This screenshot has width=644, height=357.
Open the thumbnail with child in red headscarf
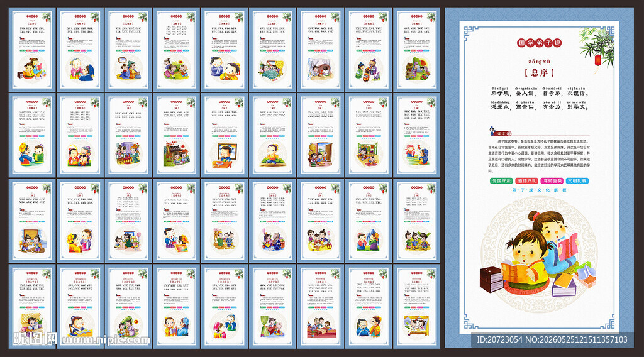[x=416, y=135]
